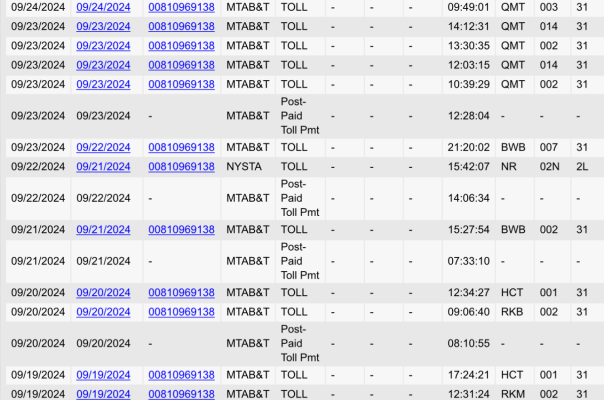Viewport: 604px width, 400px height.
Task: Click tag number link in the NYSTA row
Action: point(181,166)
